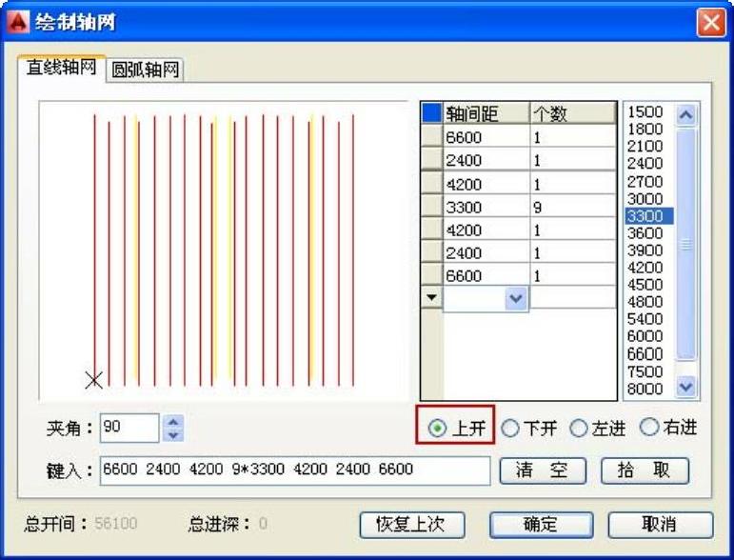Image resolution: width=734 pixels, height=560 pixels.
Task: Choose 8000 in the spacing list
Action: click(645, 389)
